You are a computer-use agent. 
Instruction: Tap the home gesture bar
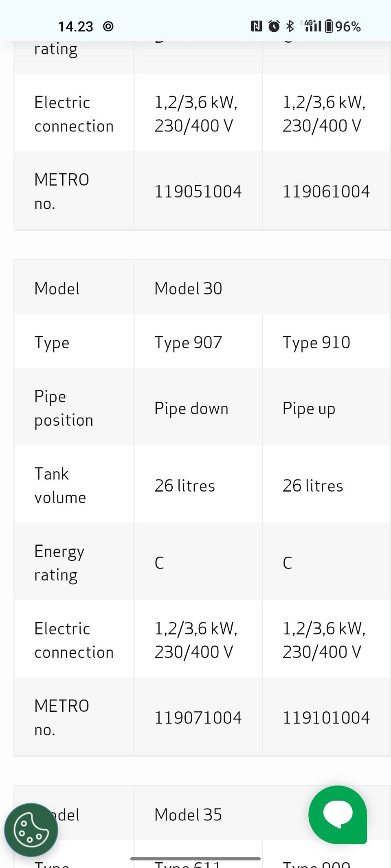tap(195, 859)
